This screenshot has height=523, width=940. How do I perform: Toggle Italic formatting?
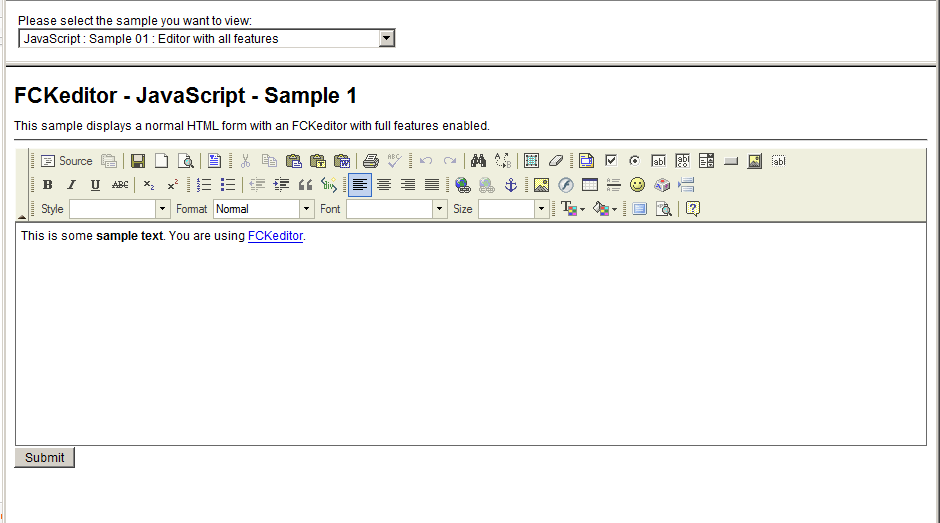(71, 185)
